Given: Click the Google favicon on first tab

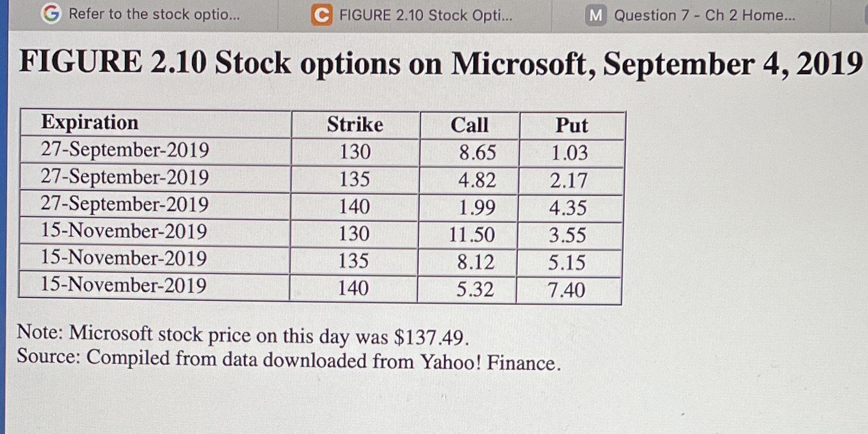Looking at the screenshot, I should [x=51, y=13].
